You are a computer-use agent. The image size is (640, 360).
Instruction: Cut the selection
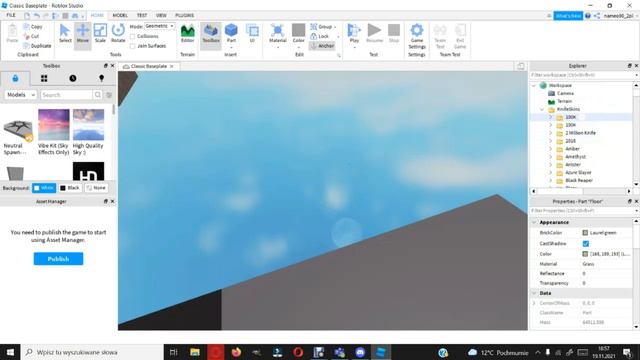pyautogui.click(x=31, y=36)
